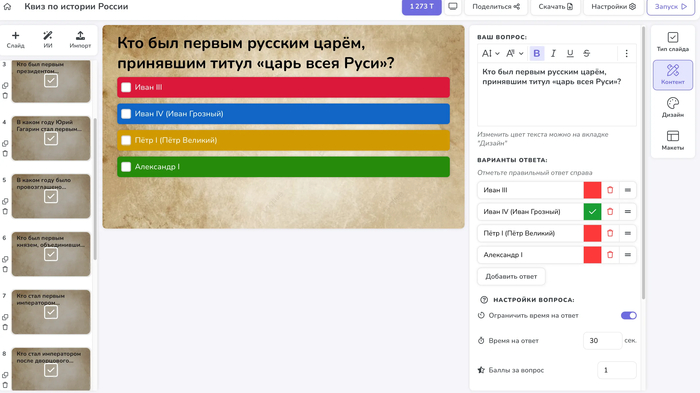Toggle bold formatting
The height and width of the screenshot is (393, 700).
click(x=537, y=54)
